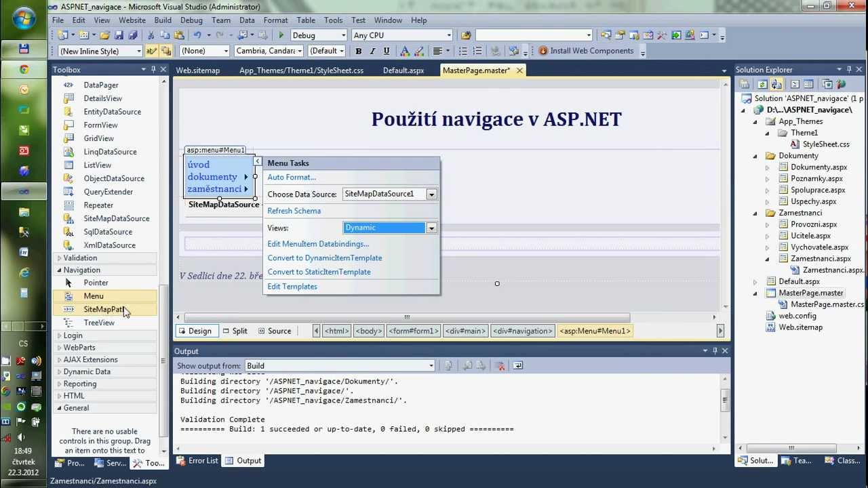Click the Auto Format link
868x488 pixels.
[x=292, y=177]
